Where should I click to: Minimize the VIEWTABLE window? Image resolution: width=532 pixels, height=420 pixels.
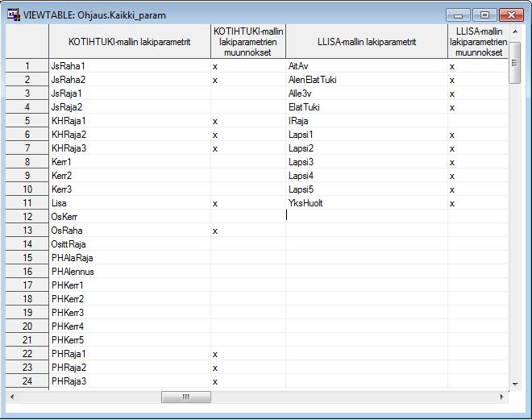(x=458, y=15)
